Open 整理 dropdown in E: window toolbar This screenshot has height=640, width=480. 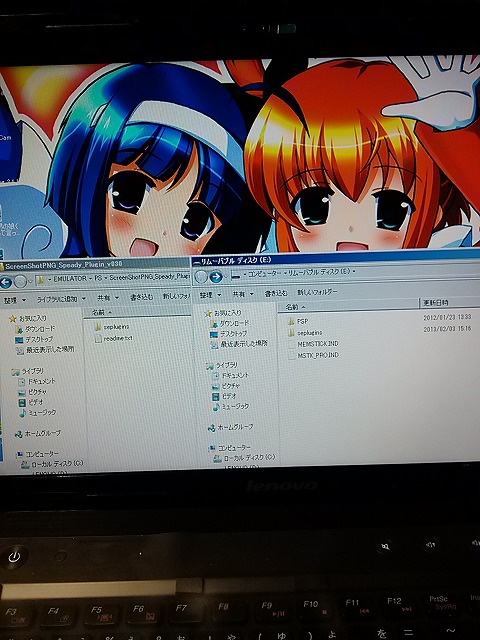click(x=210, y=295)
